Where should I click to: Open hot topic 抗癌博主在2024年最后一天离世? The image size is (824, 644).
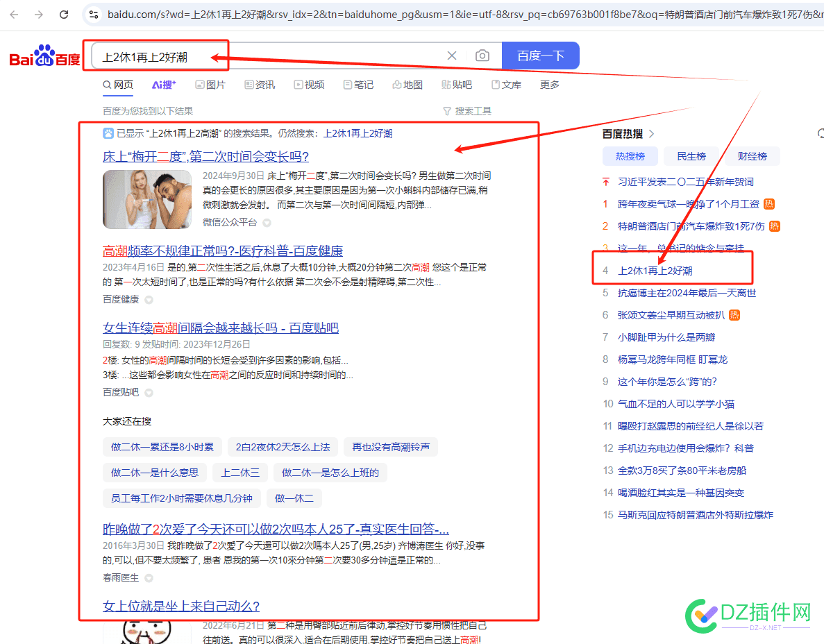[x=687, y=293]
